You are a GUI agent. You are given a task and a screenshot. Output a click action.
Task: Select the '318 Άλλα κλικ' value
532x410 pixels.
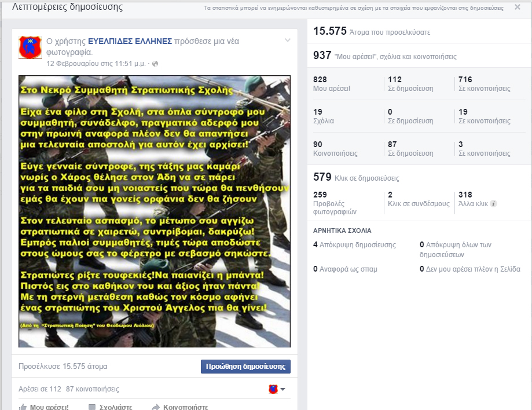click(474, 199)
